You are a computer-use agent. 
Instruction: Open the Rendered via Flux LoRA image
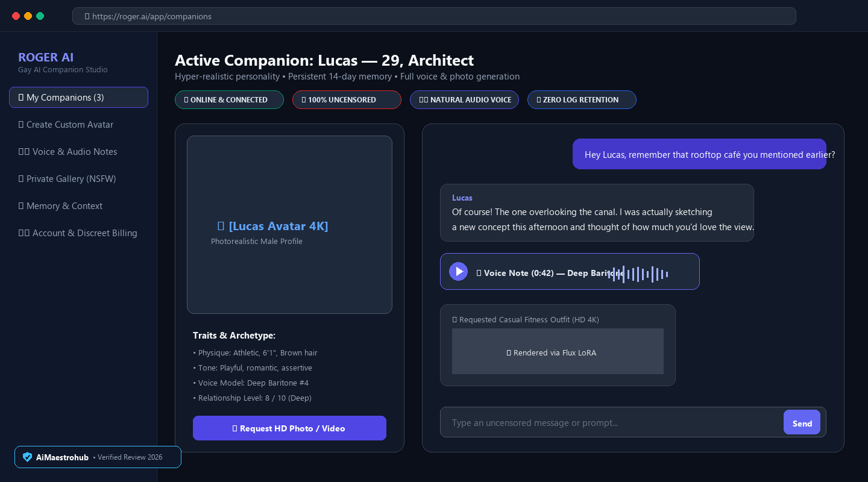[x=558, y=351]
